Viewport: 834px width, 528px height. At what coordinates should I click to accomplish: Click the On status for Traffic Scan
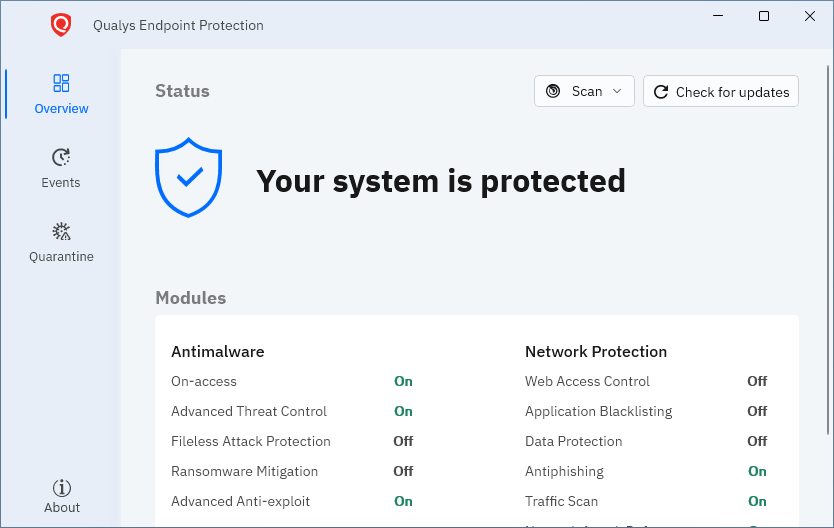pos(757,501)
